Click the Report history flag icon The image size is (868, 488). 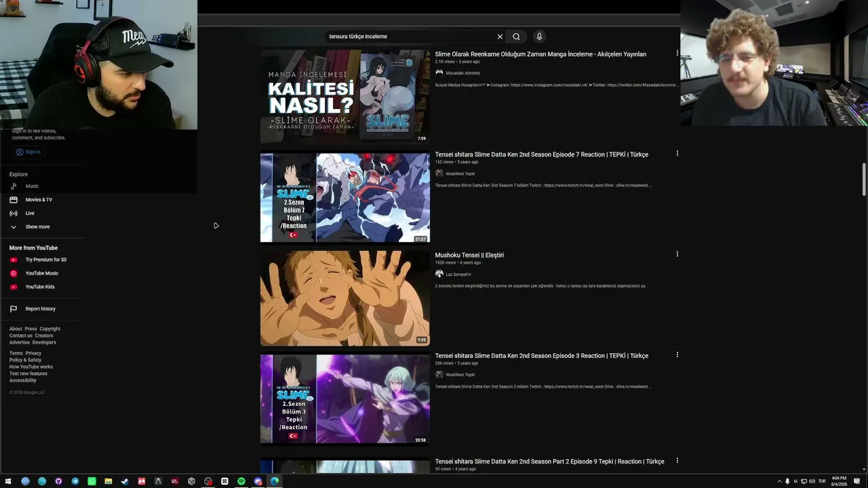(x=14, y=309)
